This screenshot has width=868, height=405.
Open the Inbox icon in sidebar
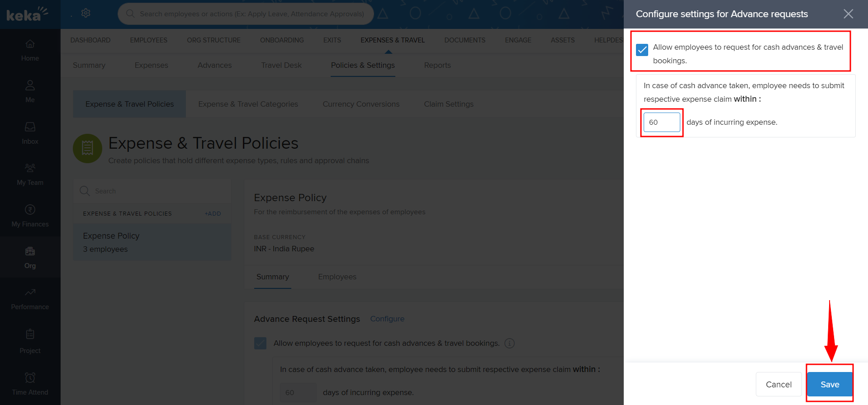point(30,127)
